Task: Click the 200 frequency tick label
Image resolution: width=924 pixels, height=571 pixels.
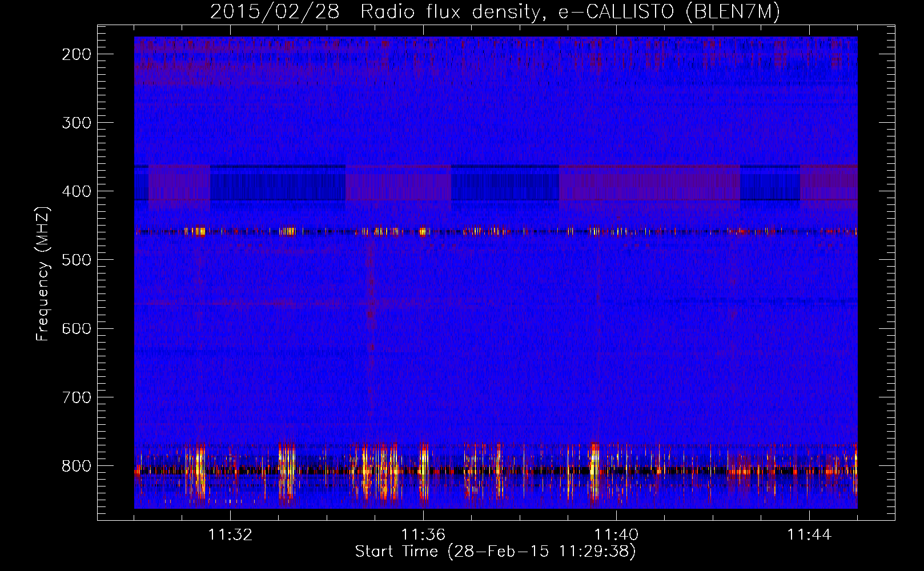Action: point(76,54)
